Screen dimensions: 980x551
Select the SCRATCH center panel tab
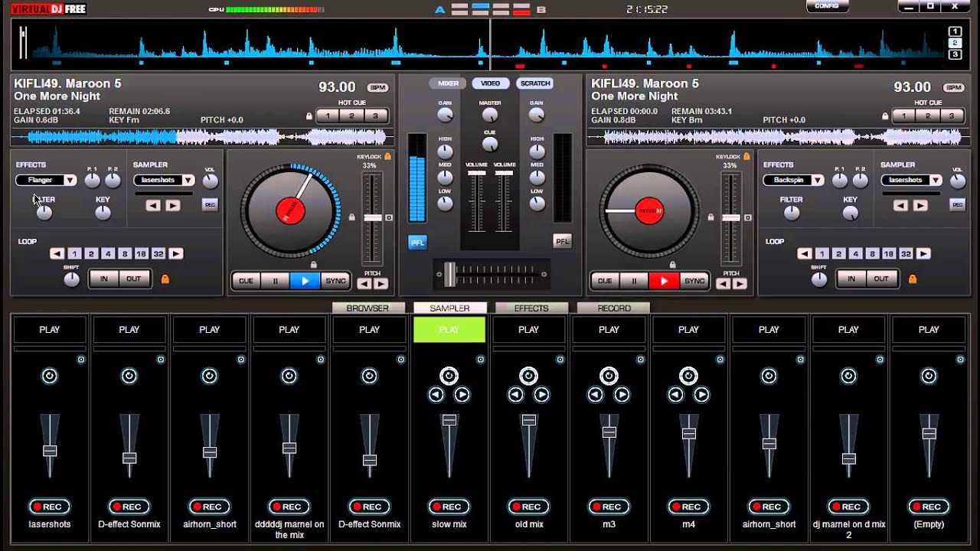534,83
